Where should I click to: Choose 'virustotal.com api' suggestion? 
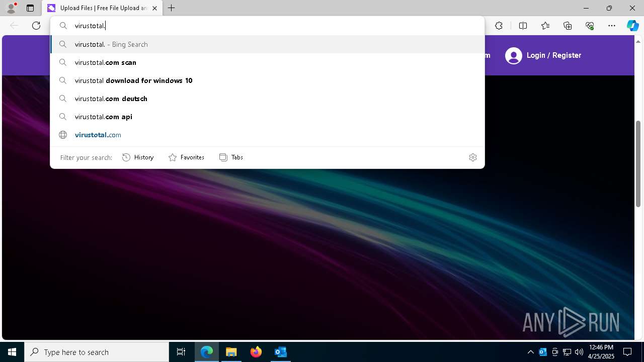(x=267, y=117)
